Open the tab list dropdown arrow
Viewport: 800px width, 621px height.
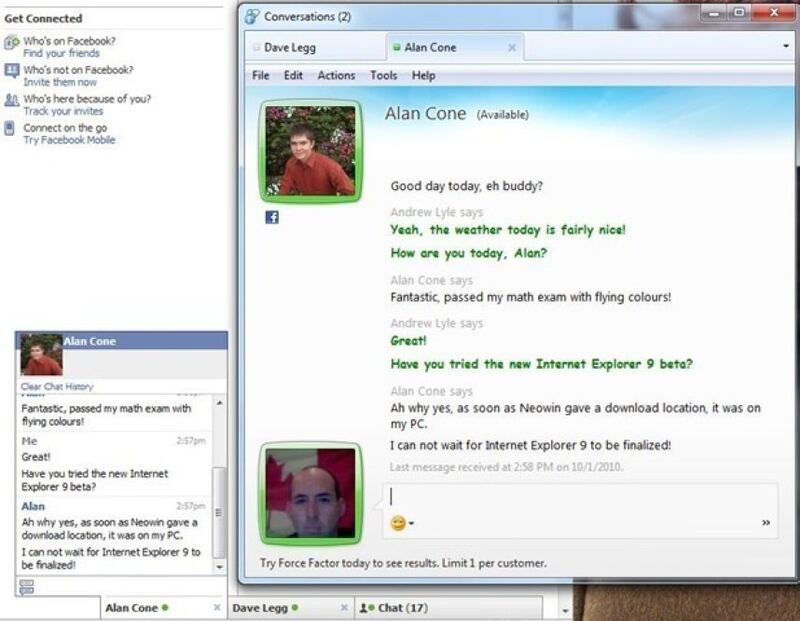pyautogui.click(x=786, y=46)
